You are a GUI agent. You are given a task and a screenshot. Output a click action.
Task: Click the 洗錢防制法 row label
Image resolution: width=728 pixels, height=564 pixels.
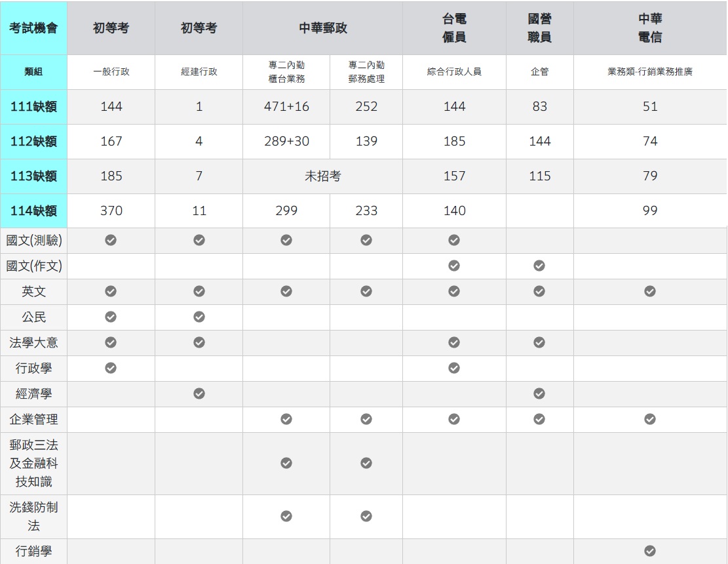click(x=33, y=516)
